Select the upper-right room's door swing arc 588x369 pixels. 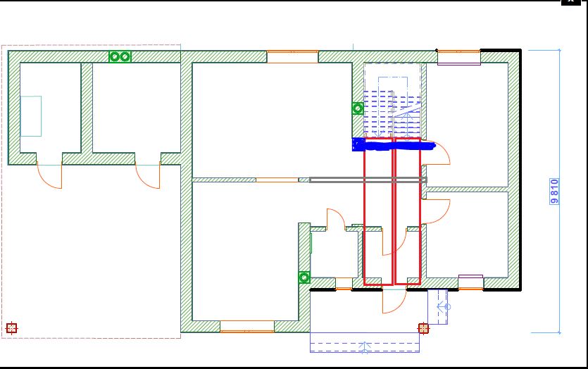pyautogui.click(x=436, y=154)
